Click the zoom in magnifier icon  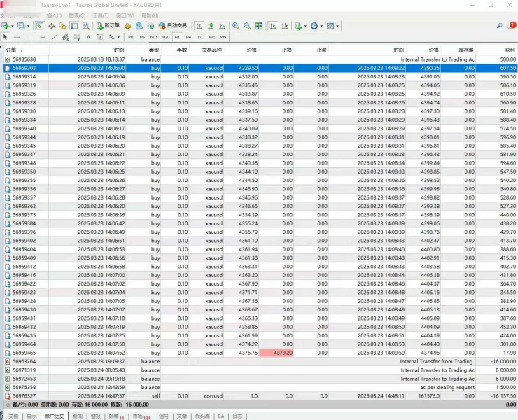pos(235,26)
